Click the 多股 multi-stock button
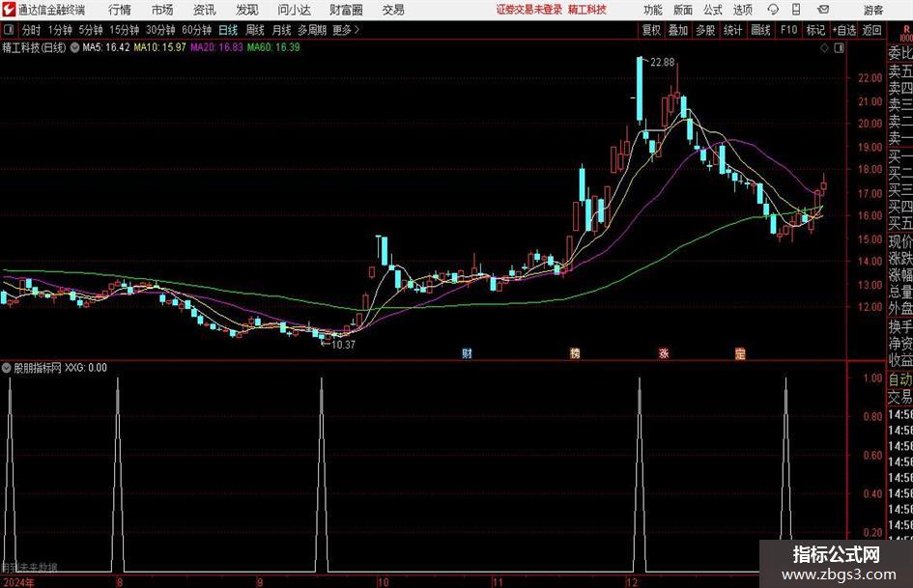Screen dimensions: 913x588 [705, 30]
